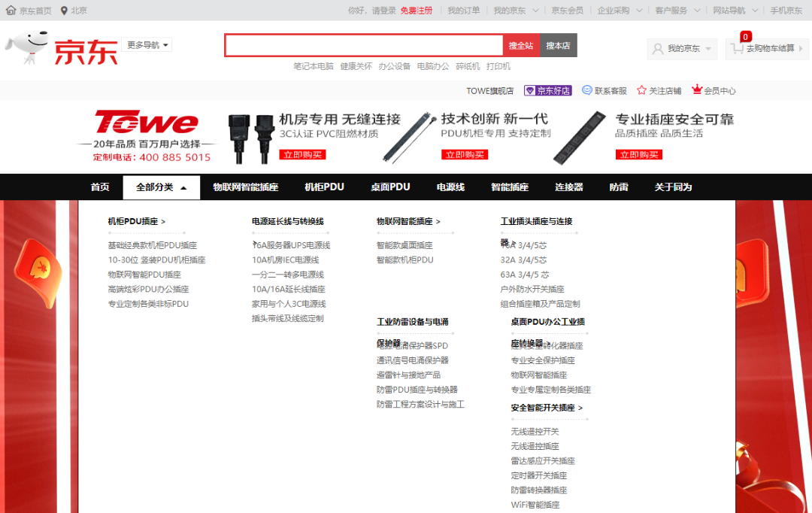
Task: Click the 会员中心 crown icon
Action: [x=697, y=90]
